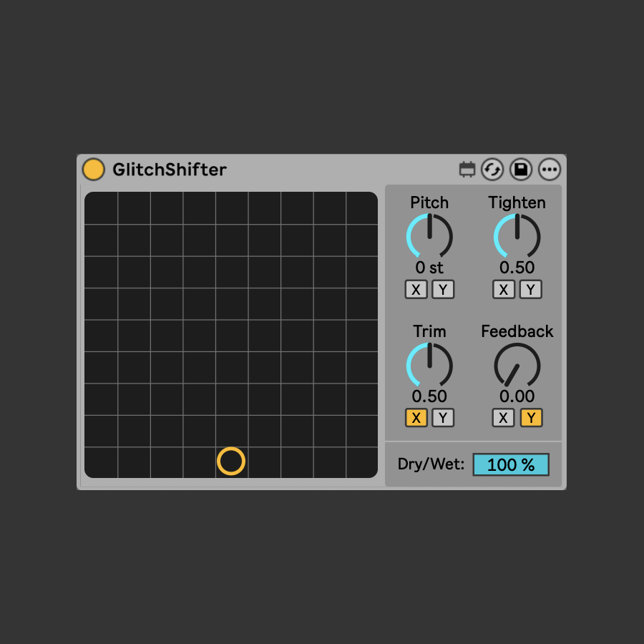This screenshot has width=644, height=644.
Task: Save preset with the disk icon
Action: coord(521,170)
